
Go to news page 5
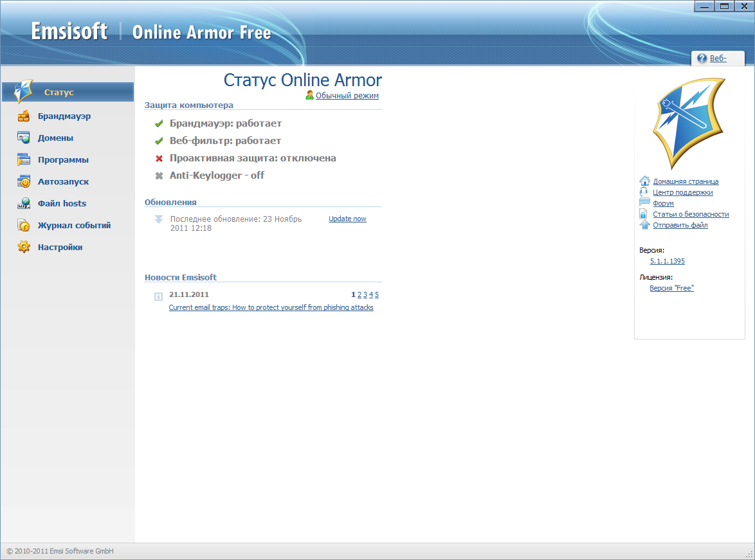click(377, 294)
